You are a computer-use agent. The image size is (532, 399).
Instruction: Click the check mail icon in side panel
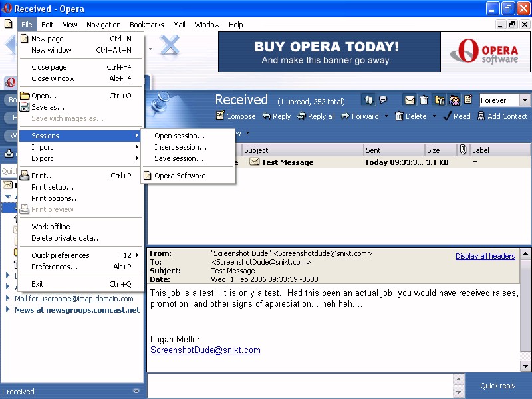(9, 154)
